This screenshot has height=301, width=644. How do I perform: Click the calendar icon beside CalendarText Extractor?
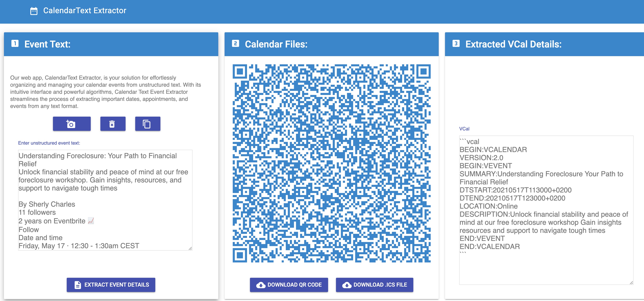pyautogui.click(x=34, y=11)
